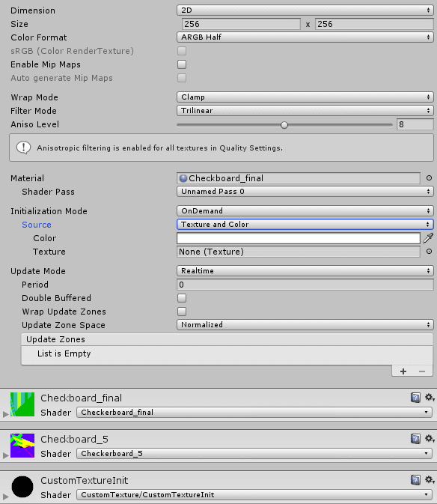Remove update zone with minus button
437x504 pixels.
(422, 371)
